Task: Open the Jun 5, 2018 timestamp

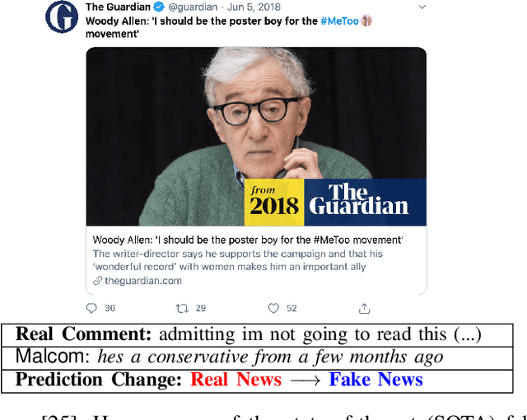Action: point(254,7)
